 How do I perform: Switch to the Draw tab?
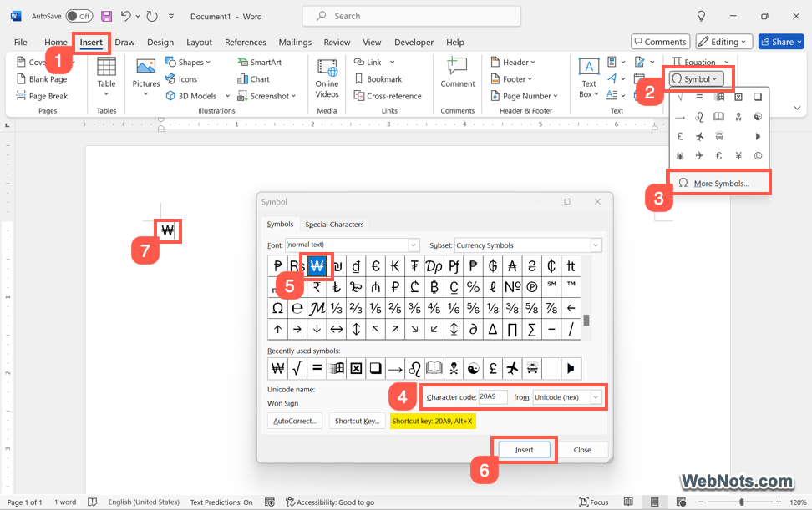[124, 42]
